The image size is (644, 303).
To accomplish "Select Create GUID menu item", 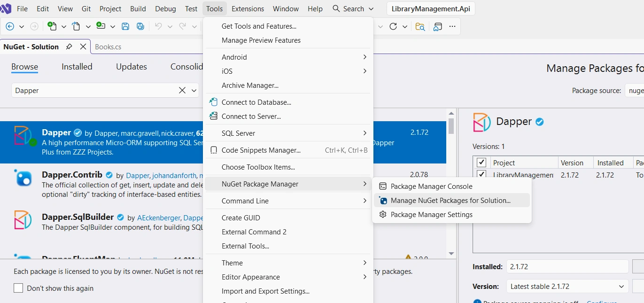I will [x=287, y=218].
